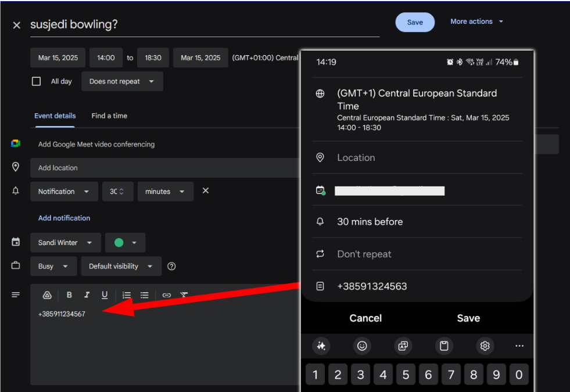Open the More actions menu

[476, 21]
